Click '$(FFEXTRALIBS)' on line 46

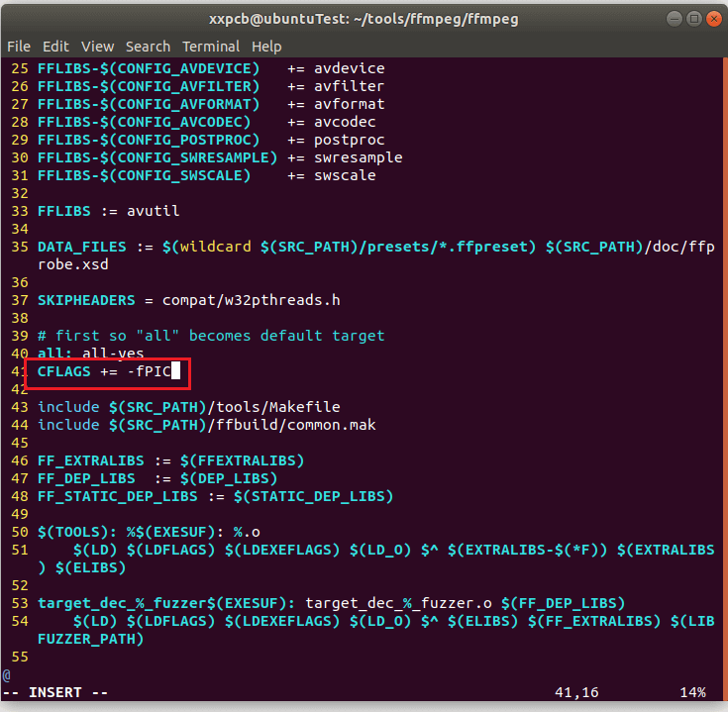pos(243,460)
